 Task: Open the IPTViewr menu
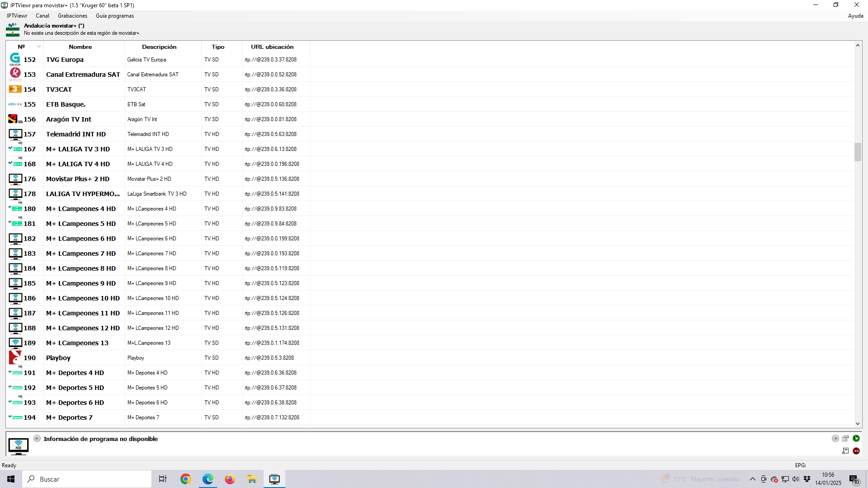tap(17, 16)
